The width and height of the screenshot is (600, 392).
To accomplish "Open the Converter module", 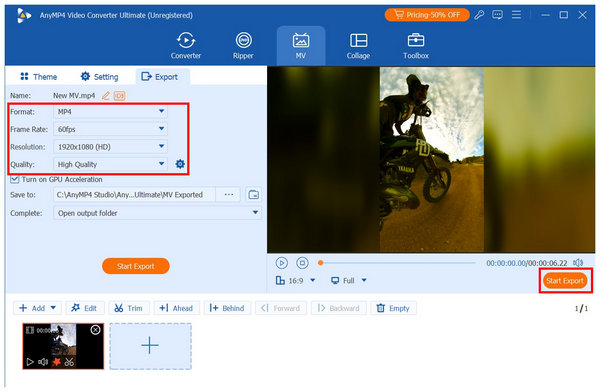I will (x=186, y=46).
